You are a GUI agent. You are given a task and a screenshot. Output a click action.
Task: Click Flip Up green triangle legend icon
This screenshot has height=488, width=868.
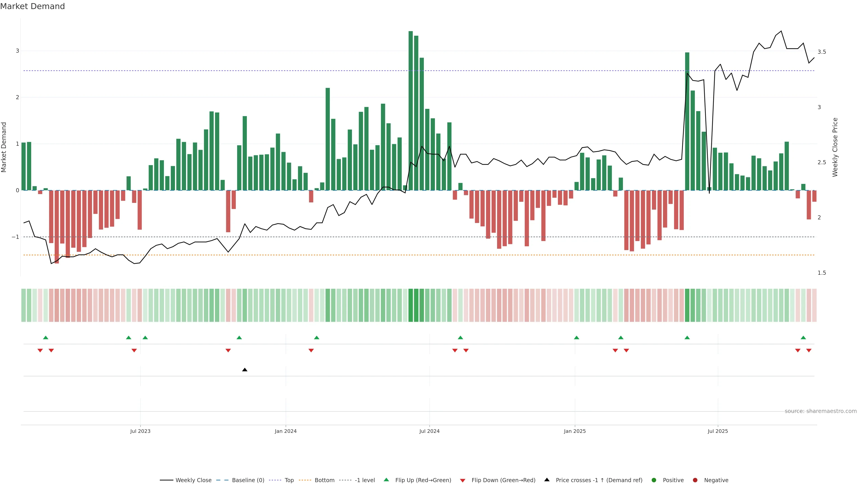pos(387,480)
